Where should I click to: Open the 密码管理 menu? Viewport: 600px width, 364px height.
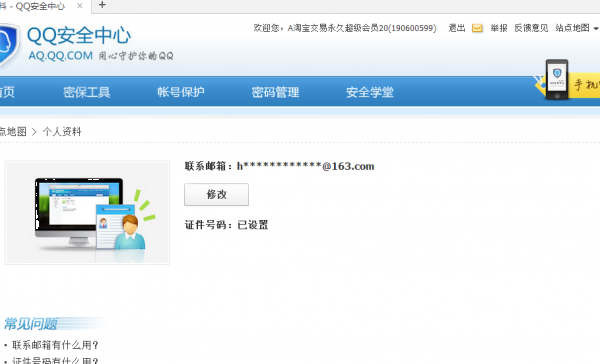click(x=276, y=92)
